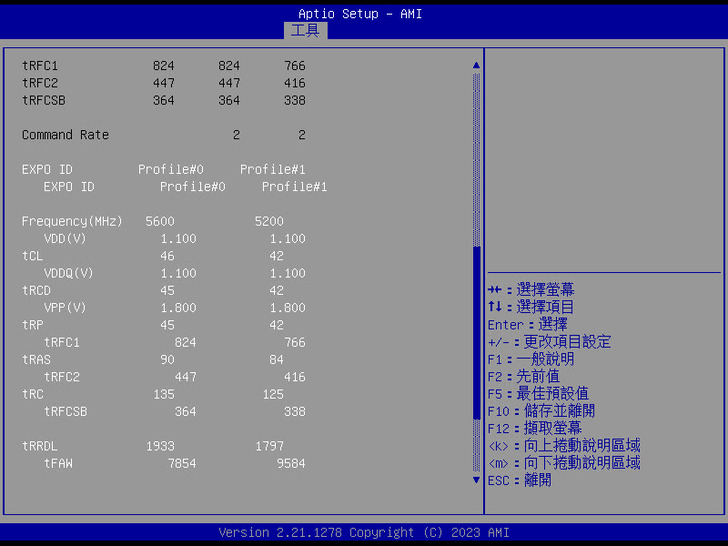Click the scrollbar down arrow

coord(476,480)
